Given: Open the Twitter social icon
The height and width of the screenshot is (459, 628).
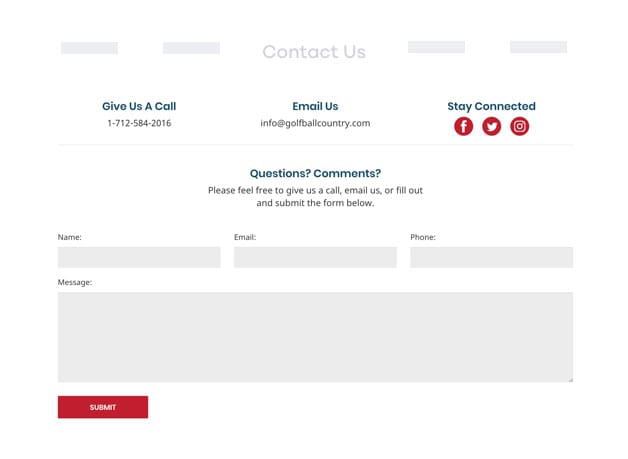Looking at the screenshot, I should tap(492, 126).
